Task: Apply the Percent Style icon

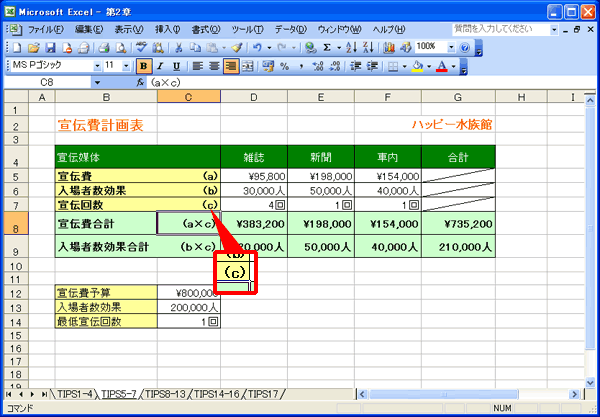Action: (285, 67)
